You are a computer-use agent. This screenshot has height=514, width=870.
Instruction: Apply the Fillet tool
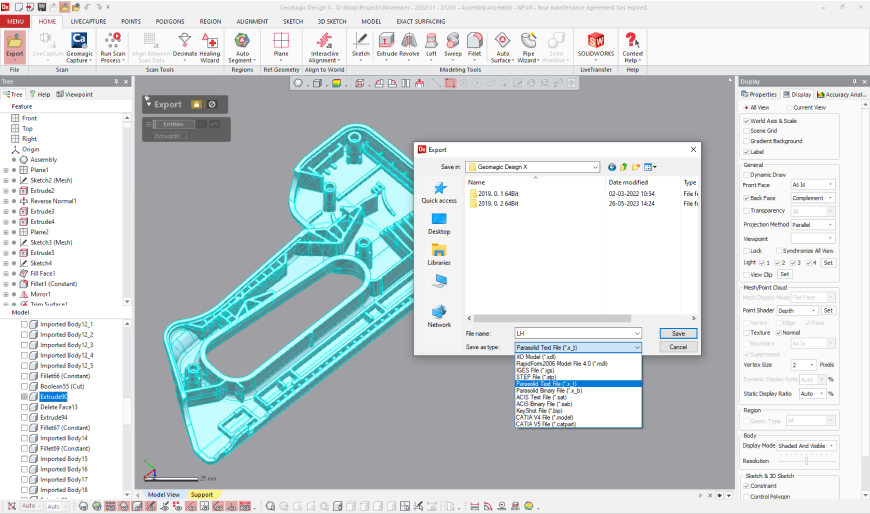474,46
